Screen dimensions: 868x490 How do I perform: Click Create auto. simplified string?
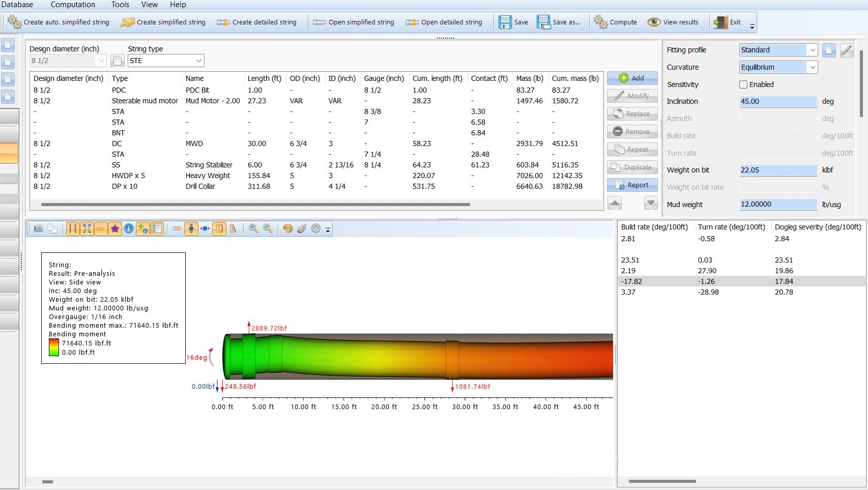point(59,22)
